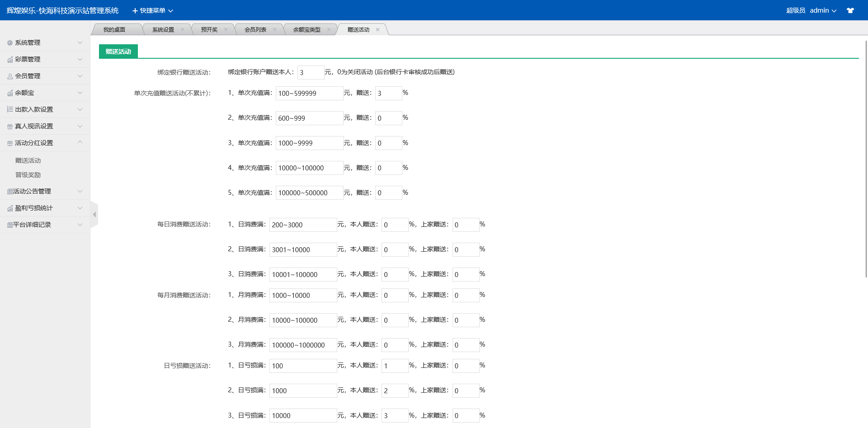
Task: Focus the 绑定银行账户赠送本人 amount field
Action: tap(311, 72)
